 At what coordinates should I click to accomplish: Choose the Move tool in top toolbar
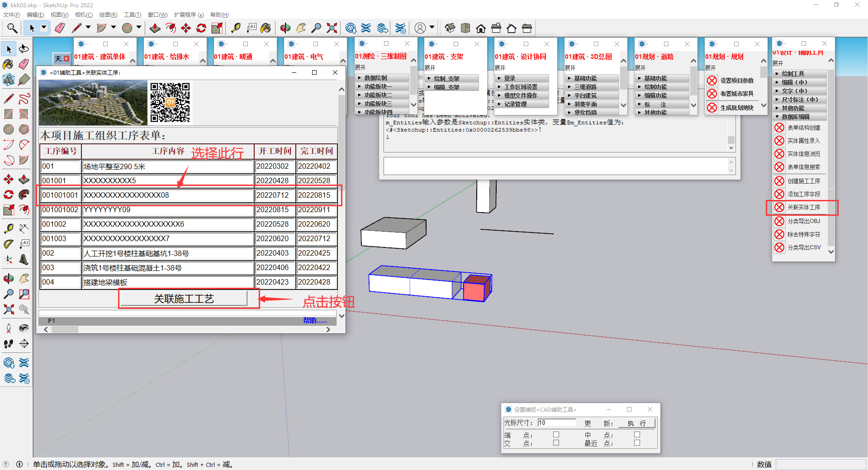click(x=186, y=28)
